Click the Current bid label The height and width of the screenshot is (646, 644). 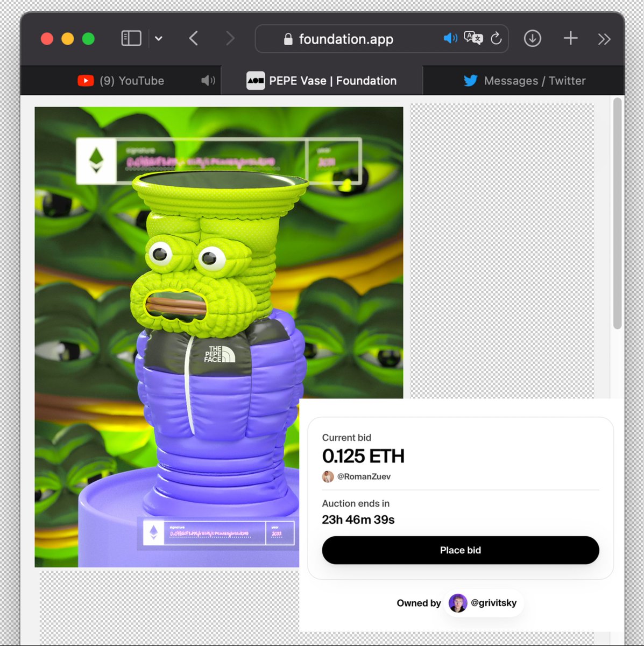pyautogui.click(x=346, y=438)
